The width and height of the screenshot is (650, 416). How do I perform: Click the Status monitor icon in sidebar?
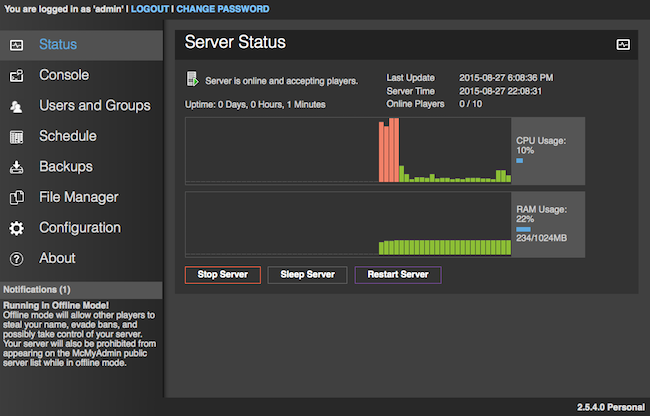click(16, 45)
